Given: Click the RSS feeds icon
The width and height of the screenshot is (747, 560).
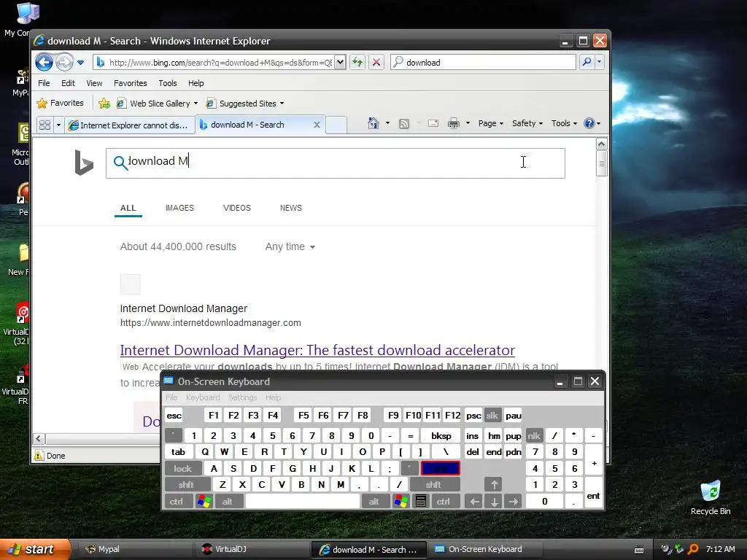Looking at the screenshot, I should coord(404,124).
